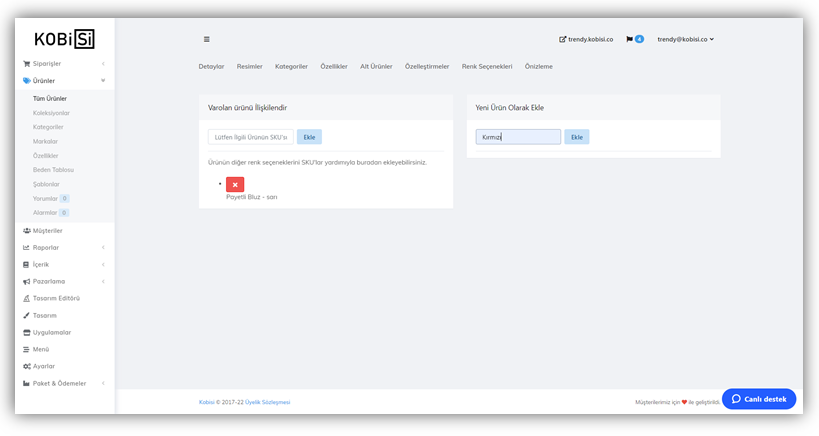
Task: Expand the Raporlar sidebar section
Action: pyautogui.click(x=45, y=247)
